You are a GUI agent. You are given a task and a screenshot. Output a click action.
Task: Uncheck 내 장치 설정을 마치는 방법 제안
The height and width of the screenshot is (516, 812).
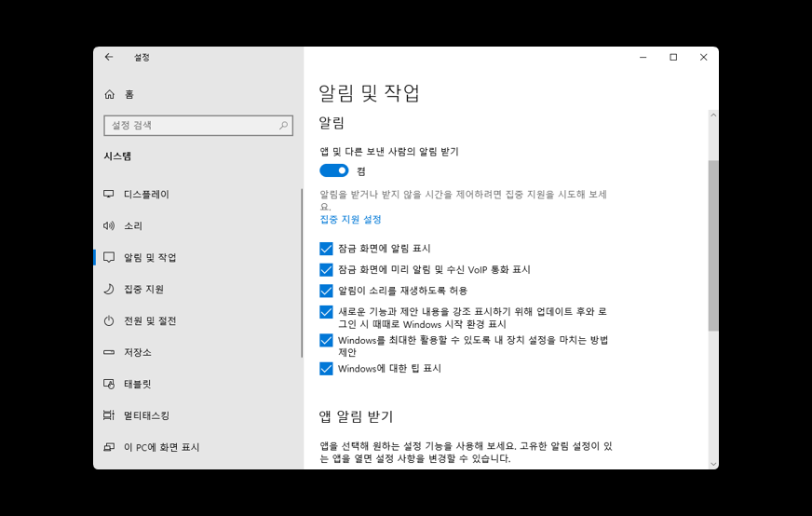326,340
